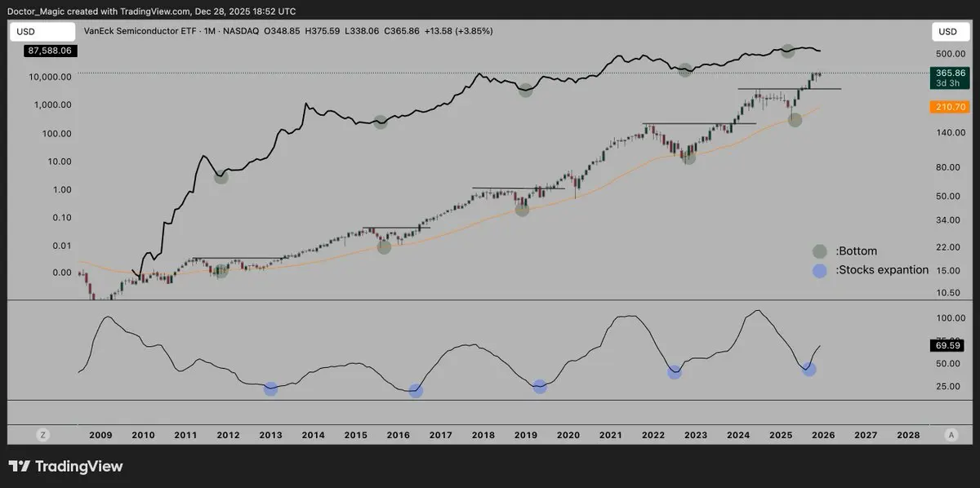Click the 2022 label on the time axis
The image size is (980, 488).
click(653, 436)
